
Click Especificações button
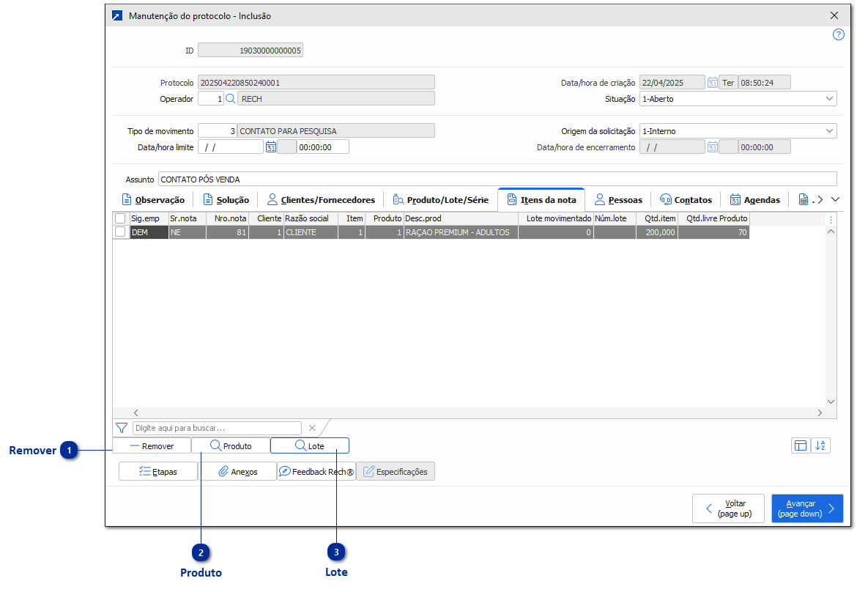pyautogui.click(x=396, y=471)
